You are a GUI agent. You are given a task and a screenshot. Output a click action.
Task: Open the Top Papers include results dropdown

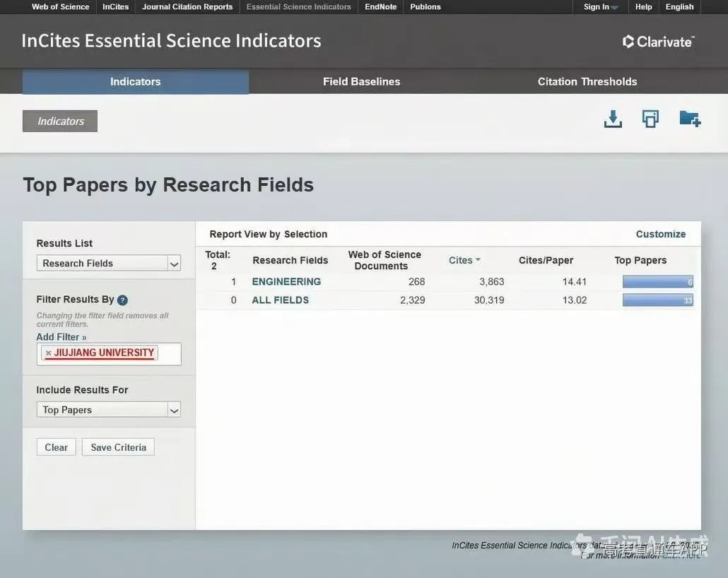click(x=109, y=410)
